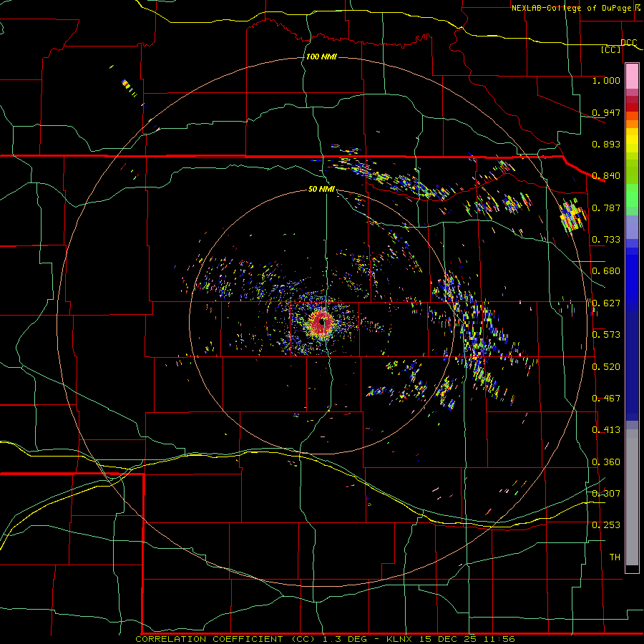The height and width of the screenshot is (644, 644).
Task: Click the 0.733 color scale value
Action: click(x=606, y=240)
